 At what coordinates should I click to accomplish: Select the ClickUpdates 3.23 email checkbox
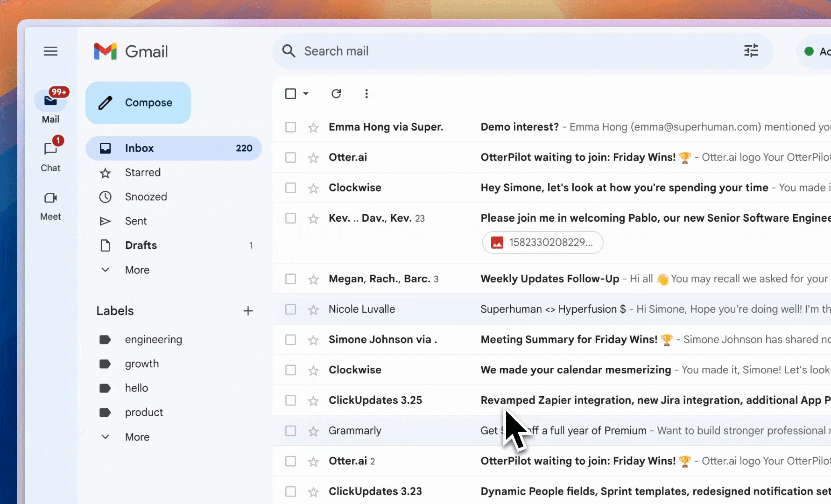290,491
